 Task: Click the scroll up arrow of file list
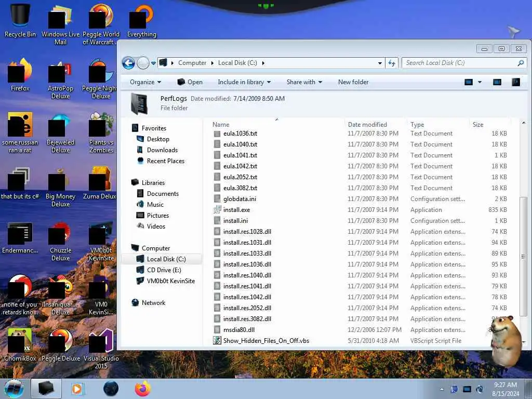click(x=524, y=123)
